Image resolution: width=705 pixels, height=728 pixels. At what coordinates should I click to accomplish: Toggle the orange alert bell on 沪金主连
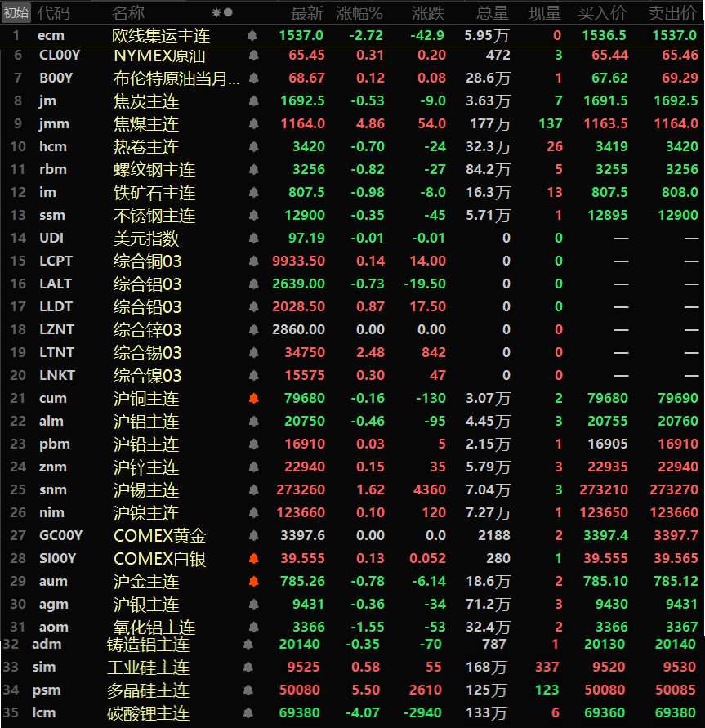(x=253, y=582)
